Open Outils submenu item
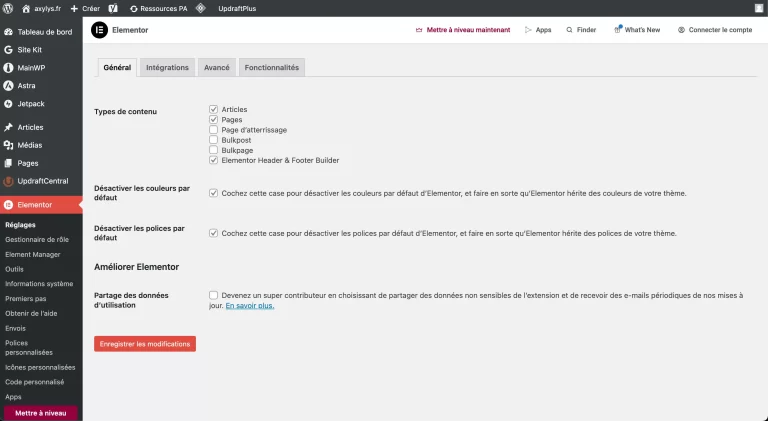 (x=14, y=269)
